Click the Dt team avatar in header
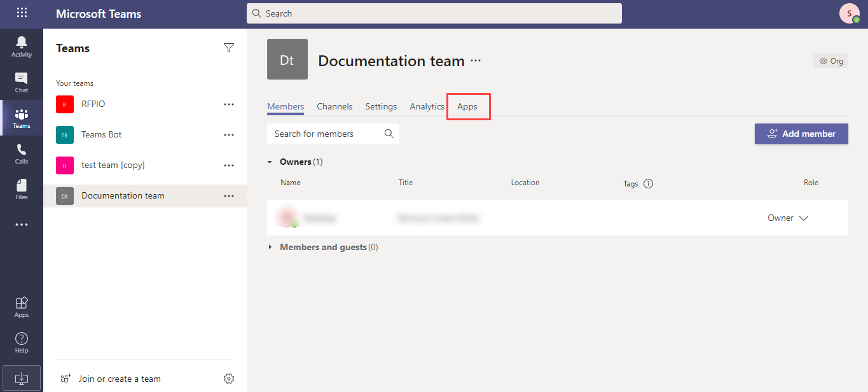Image resolution: width=868 pixels, height=392 pixels. (x=287, y=59)
